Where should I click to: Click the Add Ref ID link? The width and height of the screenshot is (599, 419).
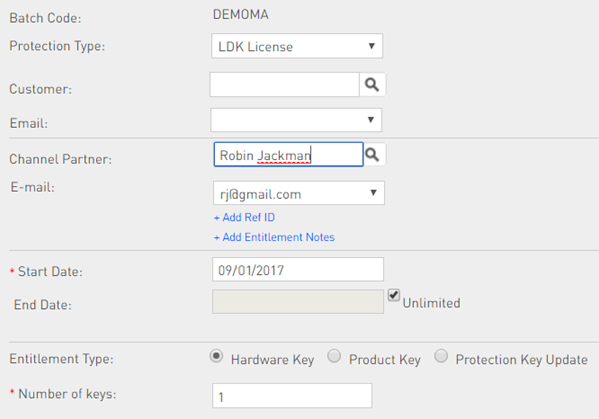[x=244, y=217]
